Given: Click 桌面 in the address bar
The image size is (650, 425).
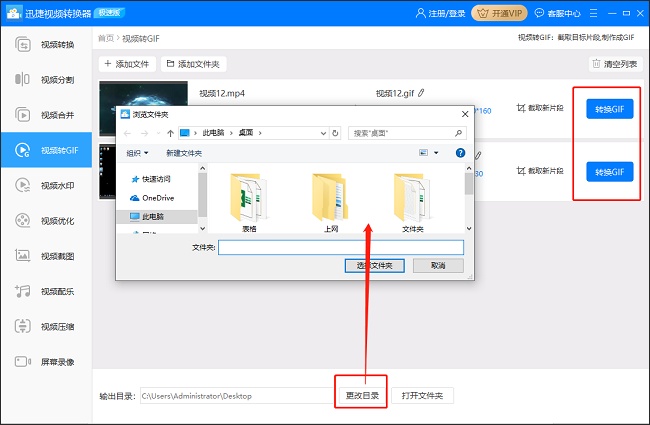Looking at the screenshot, I should [246, 133].
